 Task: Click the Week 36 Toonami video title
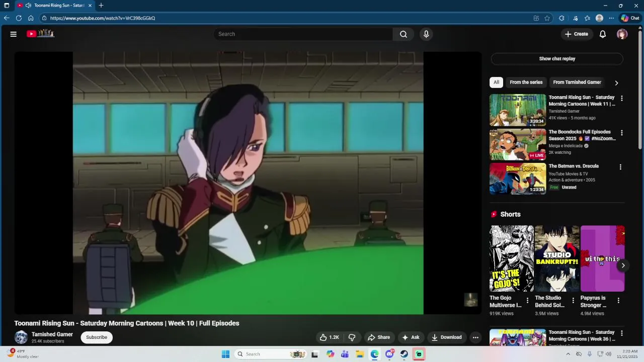[582, 336]
